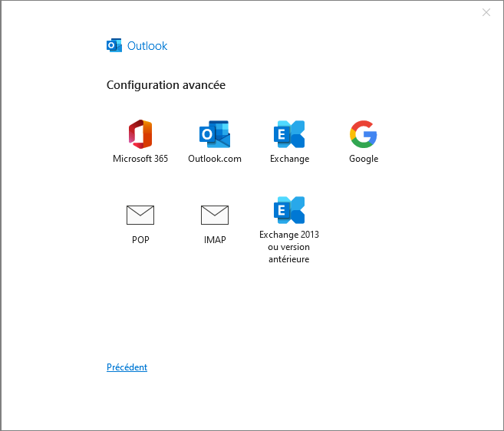
Task: Select the Outlook.com envelope icon
Action: pos(215,134)
